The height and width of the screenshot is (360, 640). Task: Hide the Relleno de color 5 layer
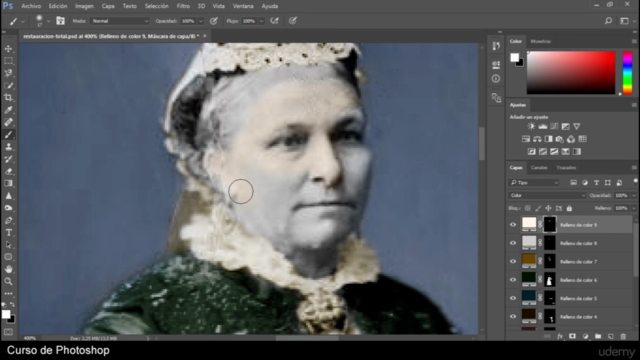click(x=513, y=298)
